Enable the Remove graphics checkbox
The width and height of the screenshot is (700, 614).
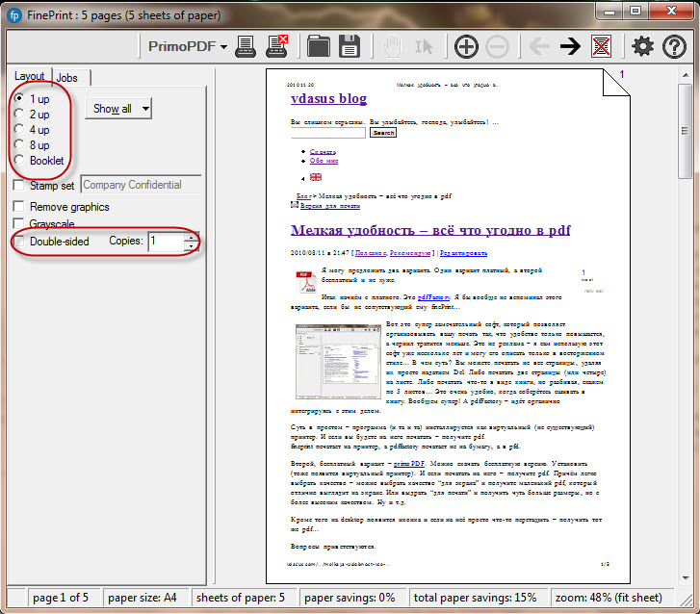(19, 207)
